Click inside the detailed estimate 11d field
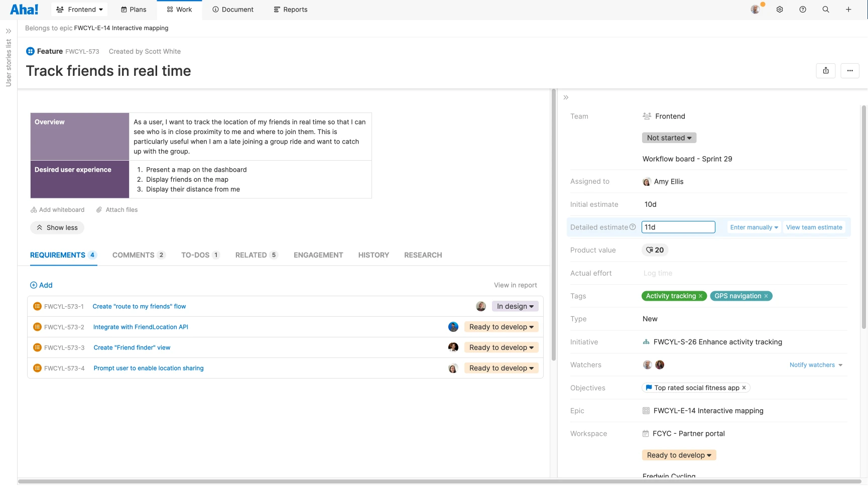 (x=678, y=227)
